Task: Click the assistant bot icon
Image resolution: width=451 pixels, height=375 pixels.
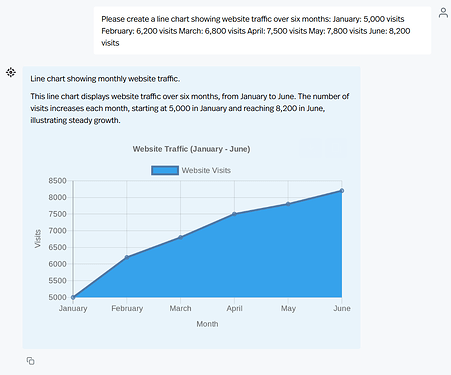Action: (11, 72)
